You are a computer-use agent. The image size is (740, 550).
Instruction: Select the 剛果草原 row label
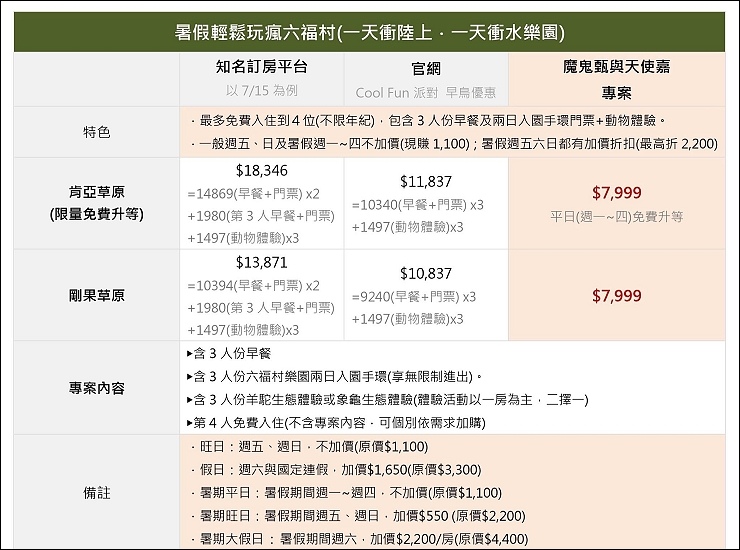(96, 296)
